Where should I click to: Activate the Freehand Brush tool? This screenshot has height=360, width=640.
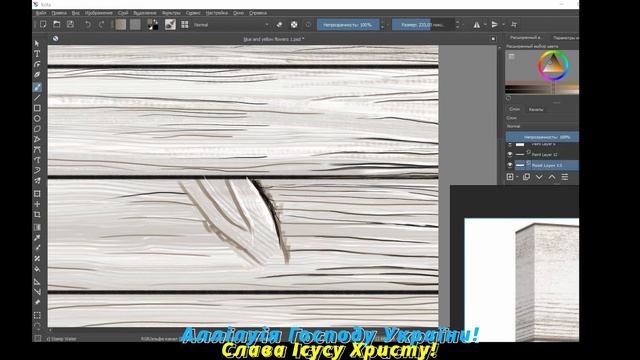coord(37,87)
